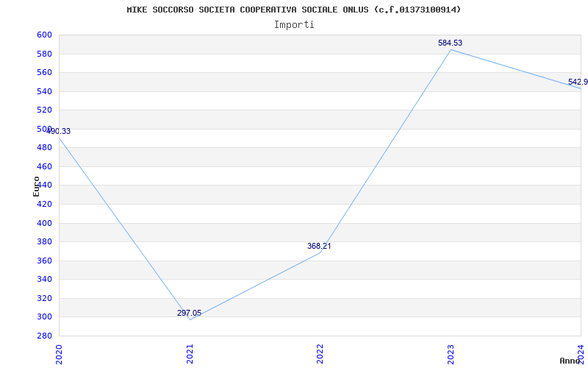
Task: Click the 400 y-axis tick label
Action: pos(44,223)
